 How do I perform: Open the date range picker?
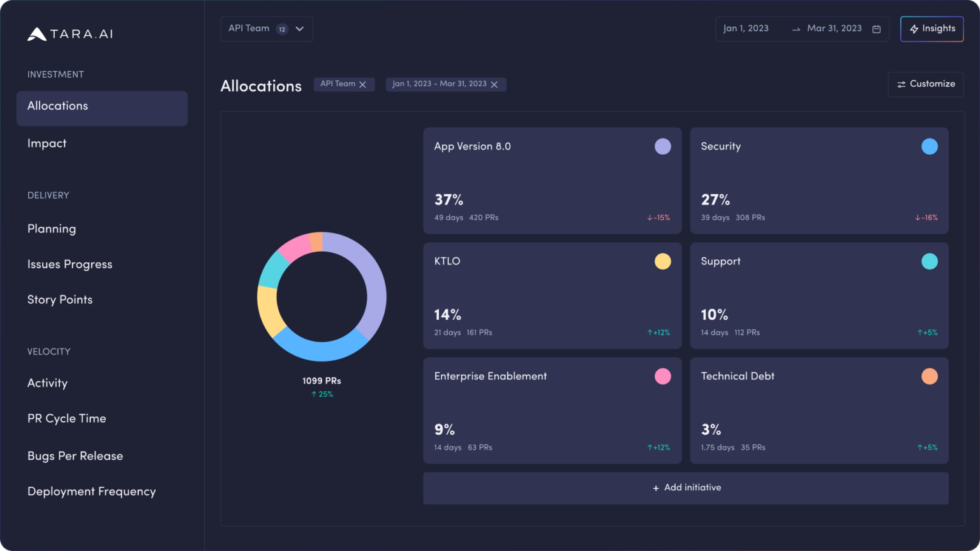[802, 29]
